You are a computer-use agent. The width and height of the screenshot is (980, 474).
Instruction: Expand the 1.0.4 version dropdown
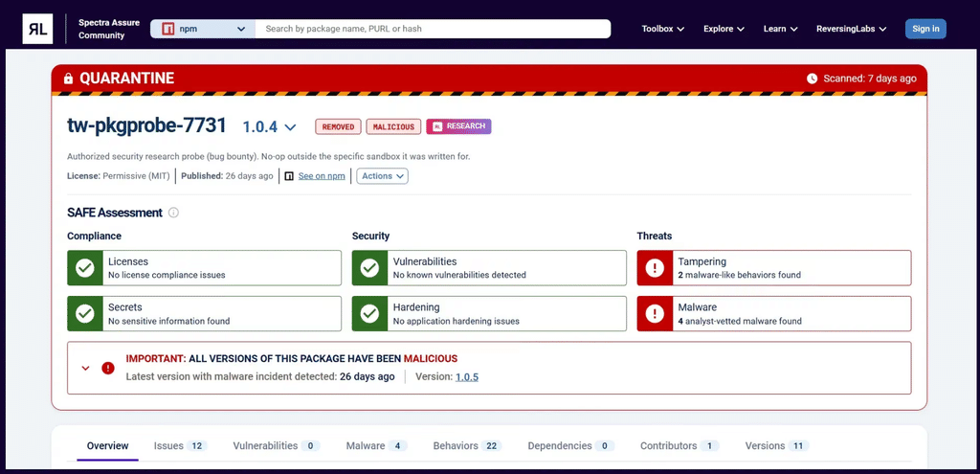(269, 127)
